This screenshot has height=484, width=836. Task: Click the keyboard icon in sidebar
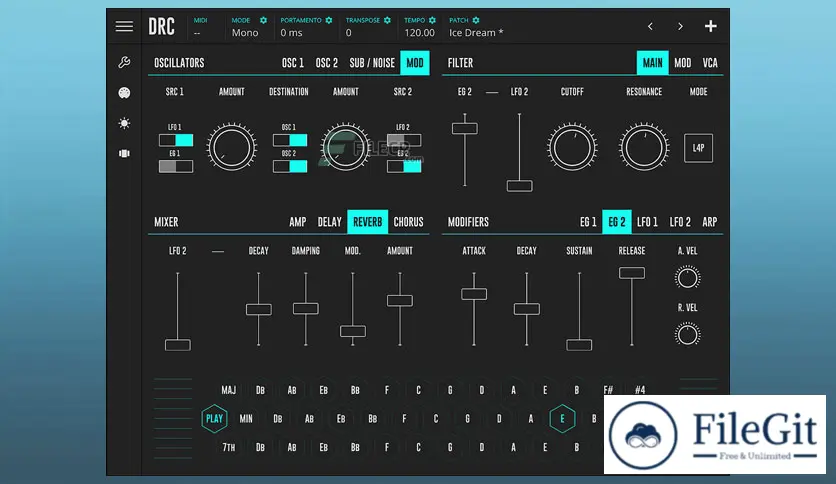(x=124, y=154)
